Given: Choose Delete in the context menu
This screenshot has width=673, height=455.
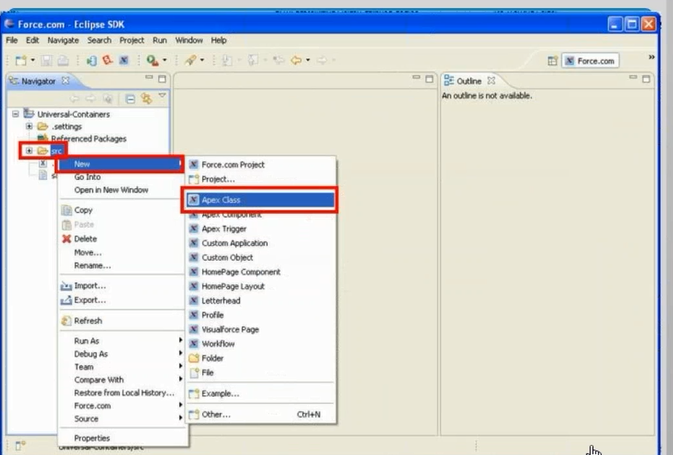Looking at the screenshot, I should (x=85, y=239).
